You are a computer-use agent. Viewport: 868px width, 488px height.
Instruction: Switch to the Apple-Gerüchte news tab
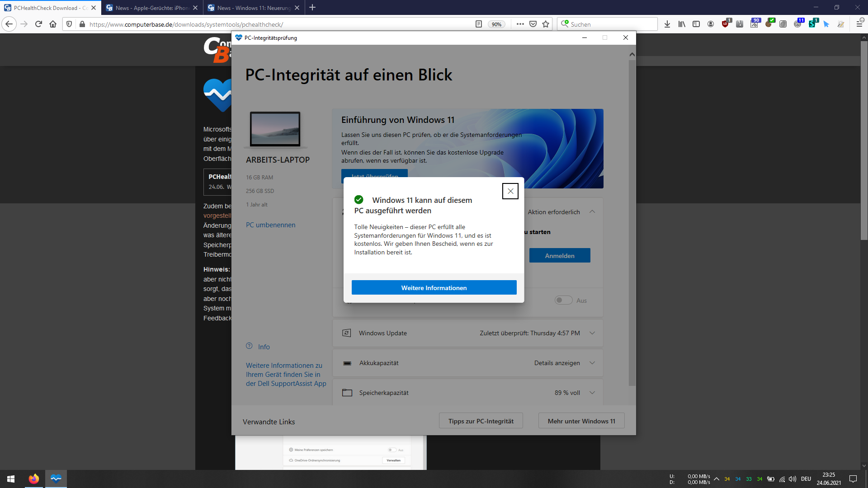(x=149, y=8)
